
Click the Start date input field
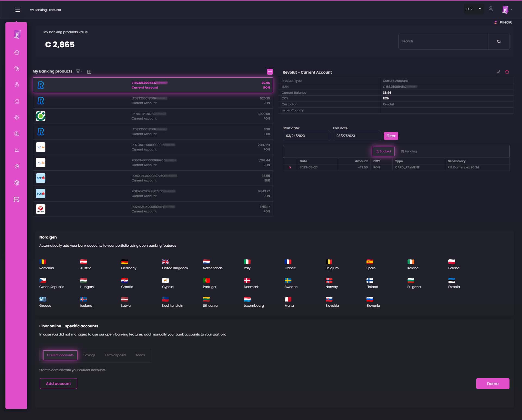pos(306,136)
